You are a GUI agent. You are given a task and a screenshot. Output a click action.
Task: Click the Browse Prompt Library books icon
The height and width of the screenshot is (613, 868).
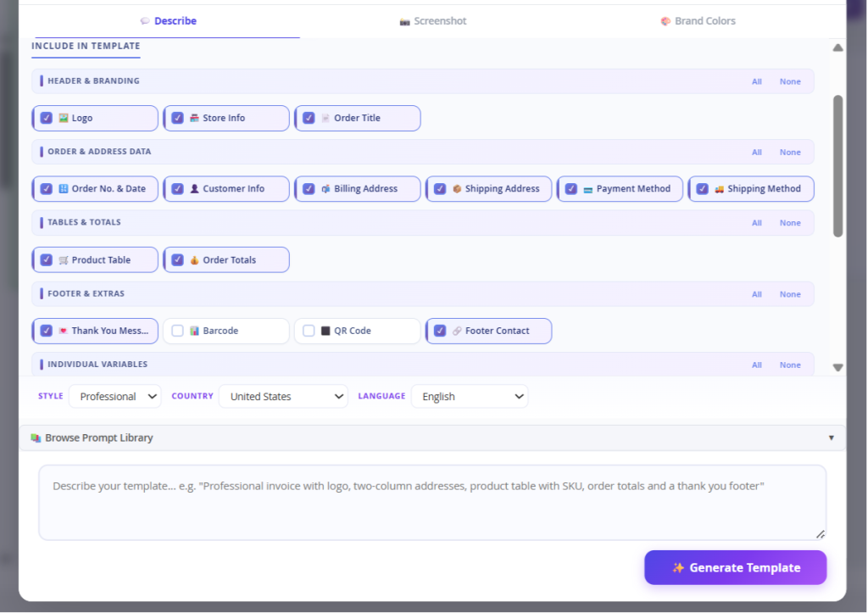tap(36, 438)
